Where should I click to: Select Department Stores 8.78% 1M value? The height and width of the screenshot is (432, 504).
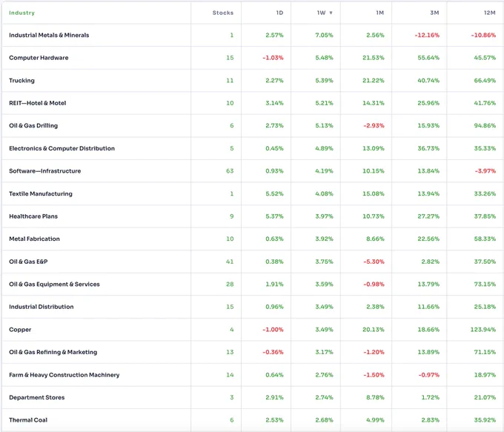(x=375, y=398)
